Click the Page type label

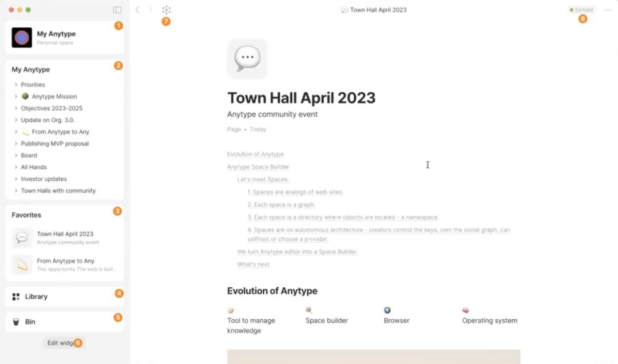point(234,129)
